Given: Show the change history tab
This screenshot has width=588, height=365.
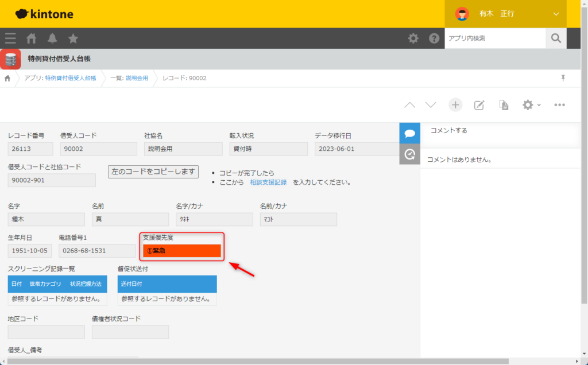Looking at the screenshot, I should pos(409,154).
